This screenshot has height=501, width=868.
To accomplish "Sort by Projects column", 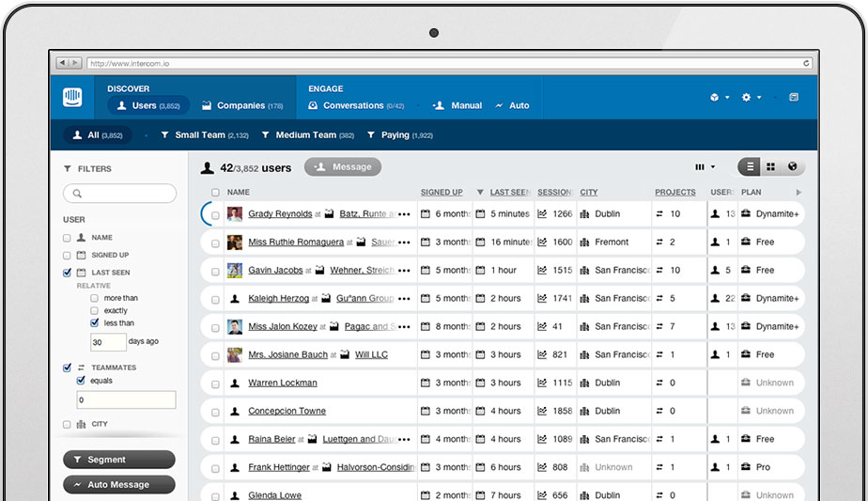I will coord(675,193).
